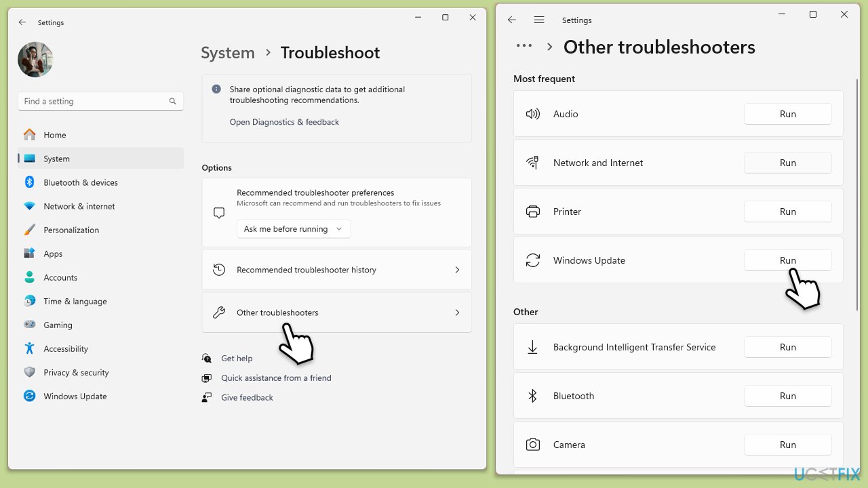
Task: Click Time & language globe icon
Action: point(29,301)
